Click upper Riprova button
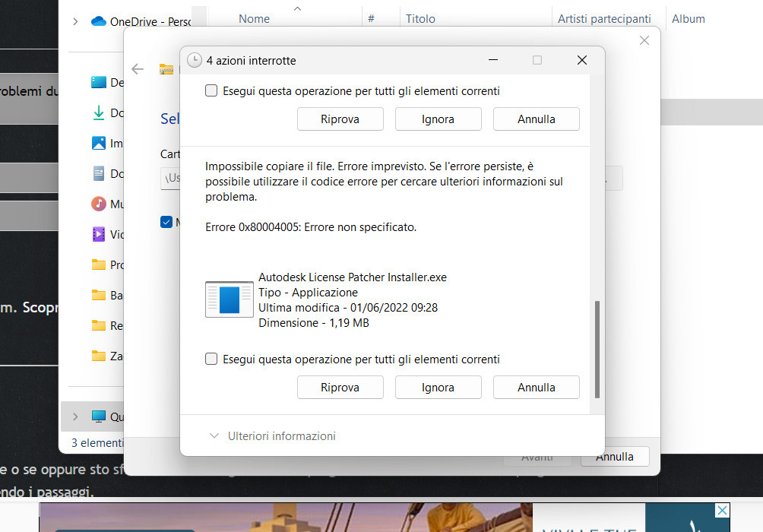 click(x=340, y=119)
